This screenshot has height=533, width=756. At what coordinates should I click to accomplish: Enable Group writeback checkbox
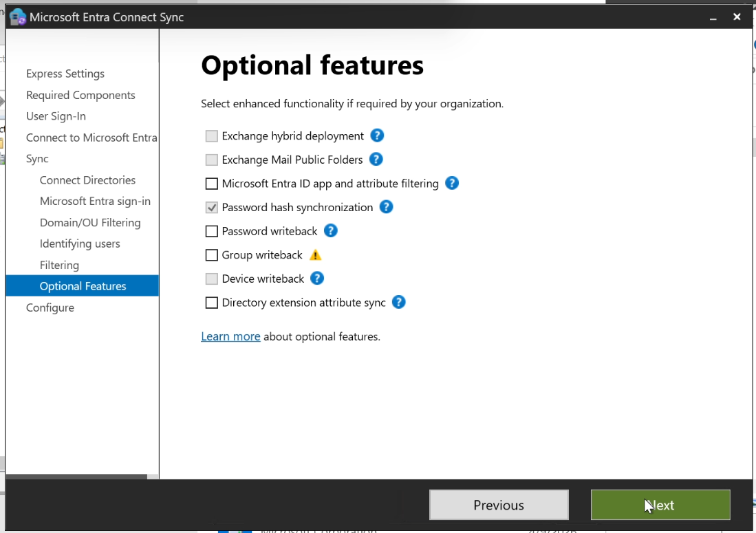[211, 255]
